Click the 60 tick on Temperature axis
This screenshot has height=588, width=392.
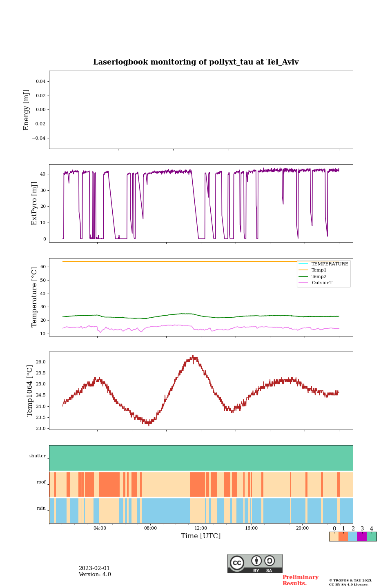pos(43,267)
